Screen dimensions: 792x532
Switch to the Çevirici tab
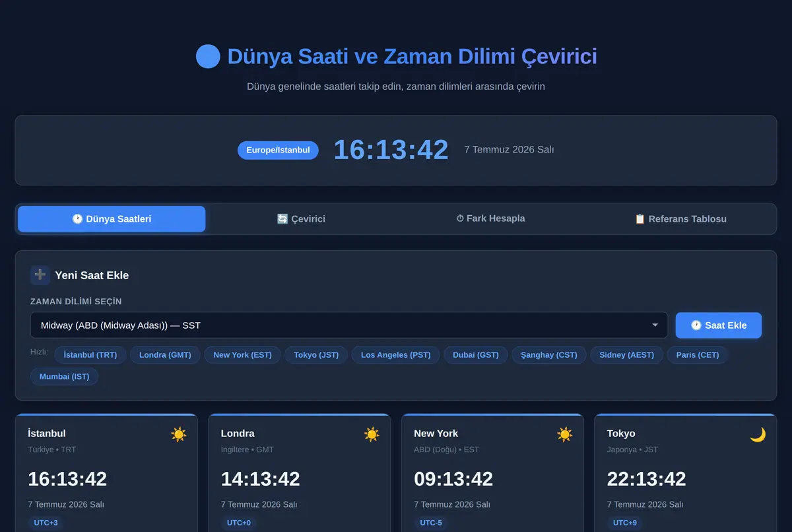tap(301, 219)
